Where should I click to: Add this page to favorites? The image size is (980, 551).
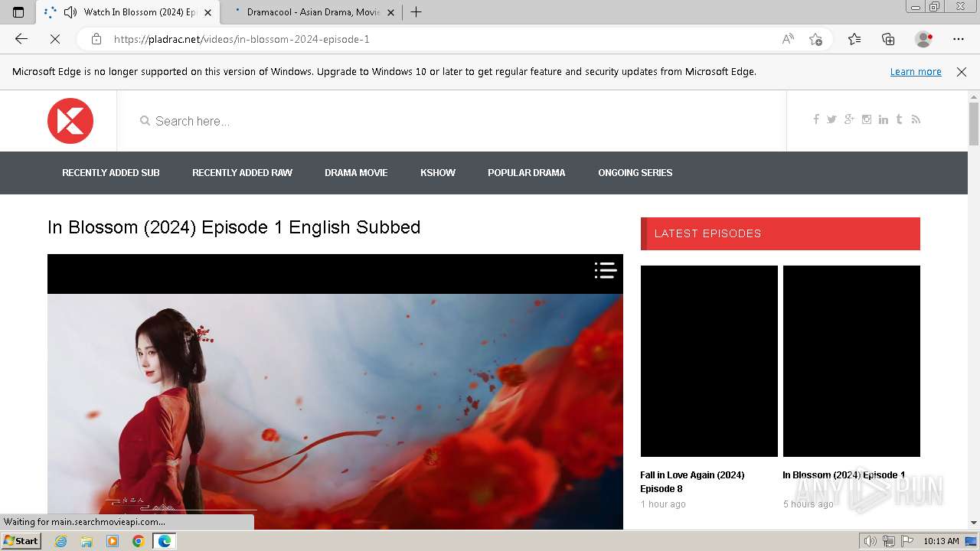(x=815, y=39)
